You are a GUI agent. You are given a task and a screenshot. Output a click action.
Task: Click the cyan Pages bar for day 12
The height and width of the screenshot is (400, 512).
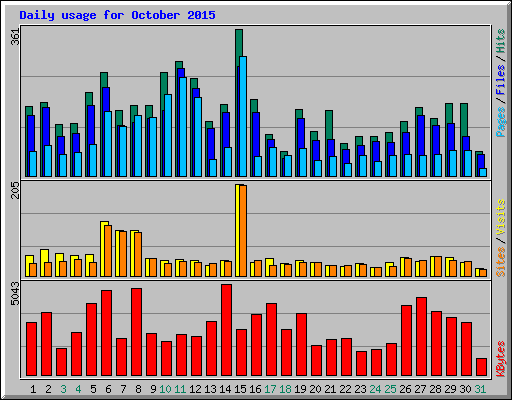point(198,137)
